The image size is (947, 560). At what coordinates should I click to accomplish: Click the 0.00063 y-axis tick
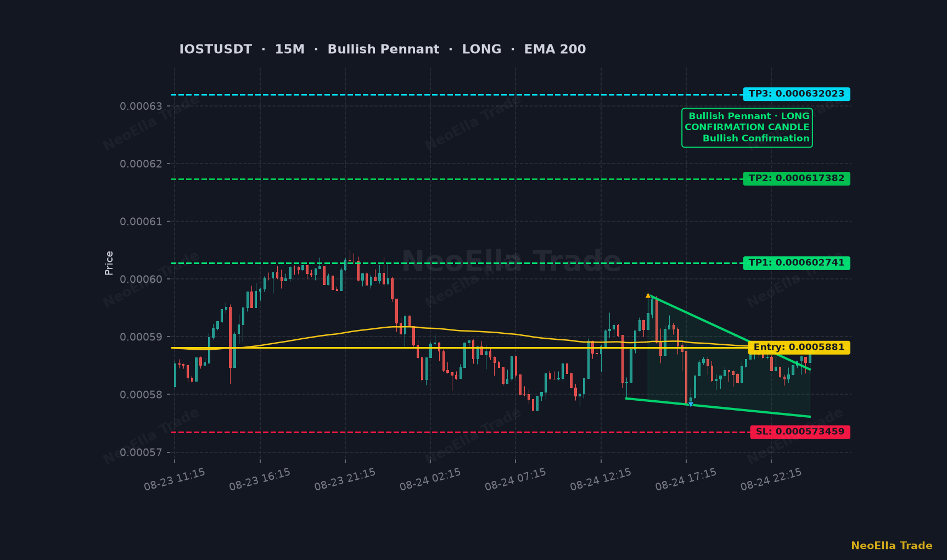[x=141, y=106]
